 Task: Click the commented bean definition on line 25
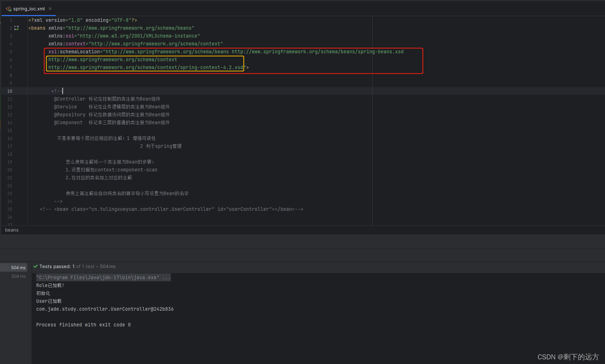click(x=171, y=209)
